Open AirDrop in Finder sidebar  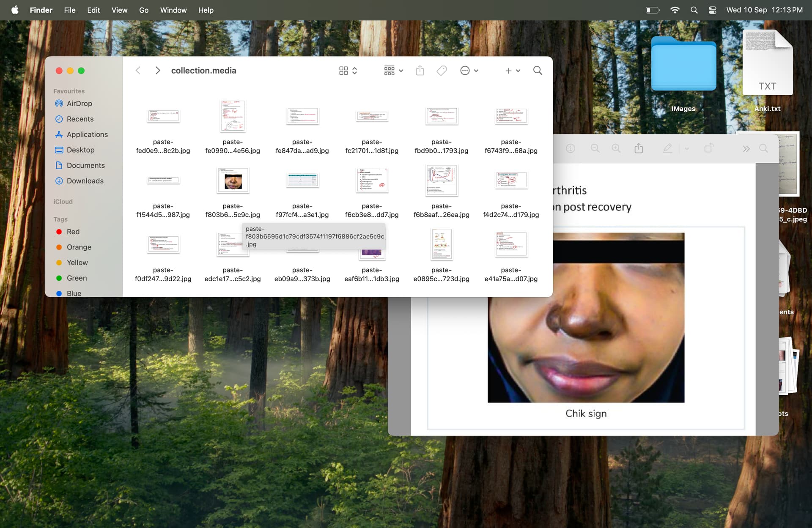(x=79, y=104)
